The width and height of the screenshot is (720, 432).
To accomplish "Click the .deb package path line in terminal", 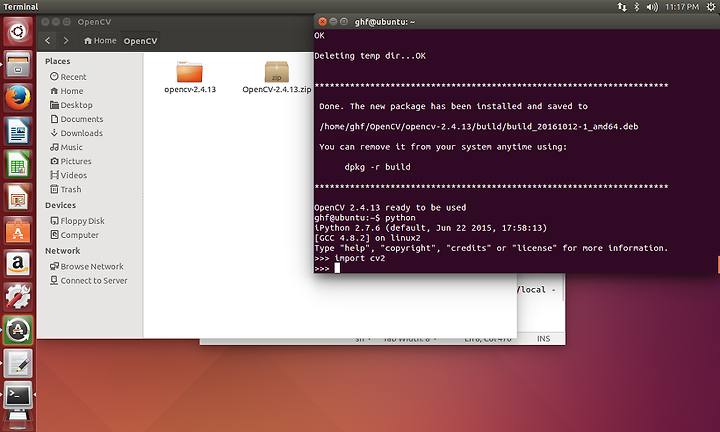I will coord(479,127).
